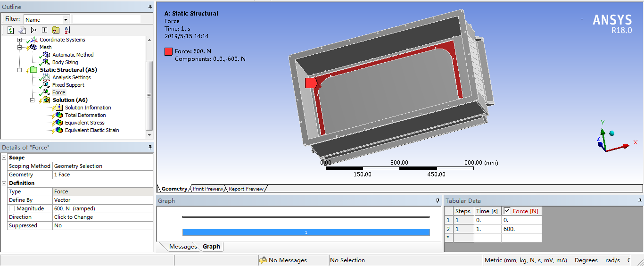The width and height of the screenshot is (644, 266).
Task: Toggle the Force [N] column checkbox
Action: coord(507,211)
